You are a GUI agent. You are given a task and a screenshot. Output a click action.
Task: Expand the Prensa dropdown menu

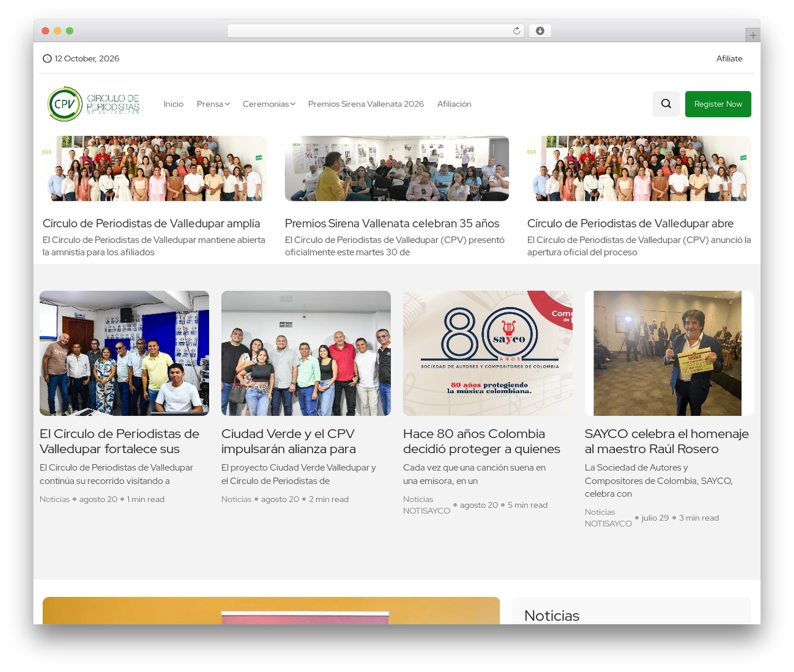pyautogui.click(x=213, y=104)
